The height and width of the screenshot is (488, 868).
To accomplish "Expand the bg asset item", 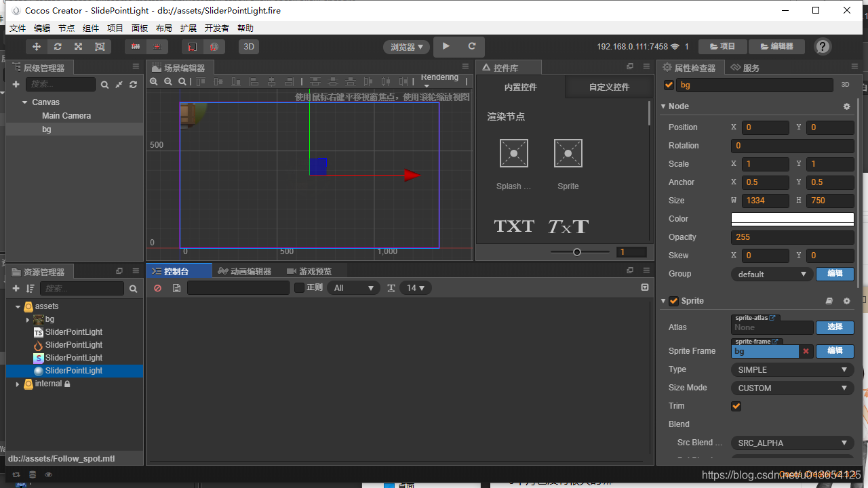I will 28,320.
